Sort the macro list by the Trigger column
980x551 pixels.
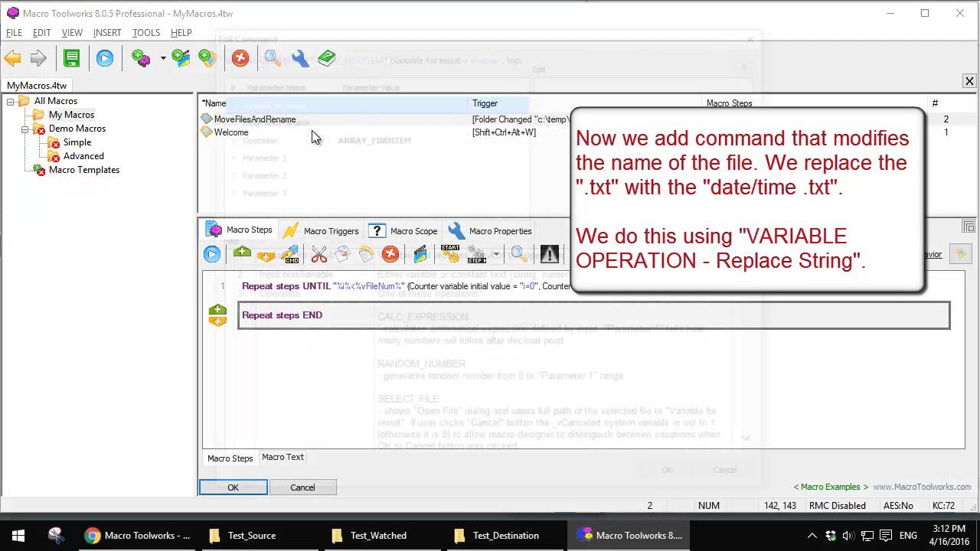[585, 103]
